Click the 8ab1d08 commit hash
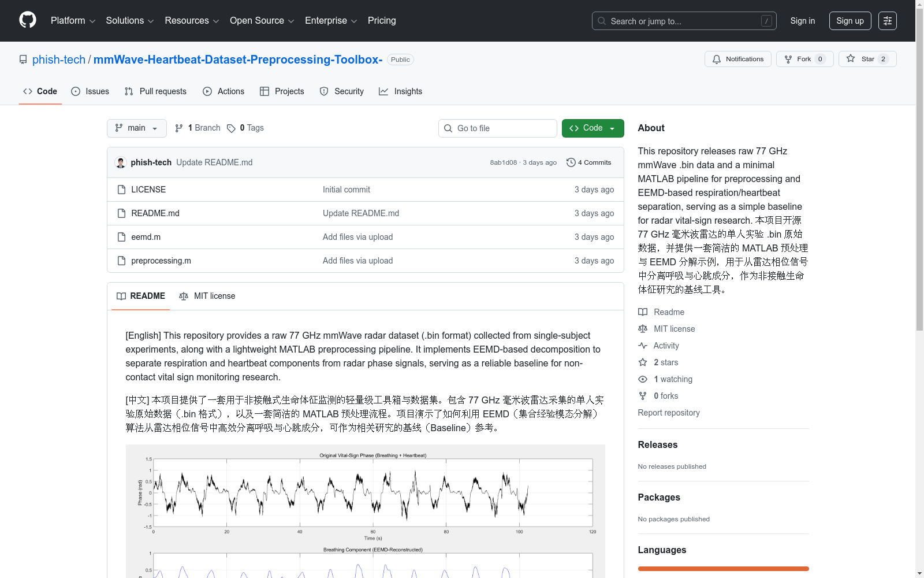 (504, 162)
